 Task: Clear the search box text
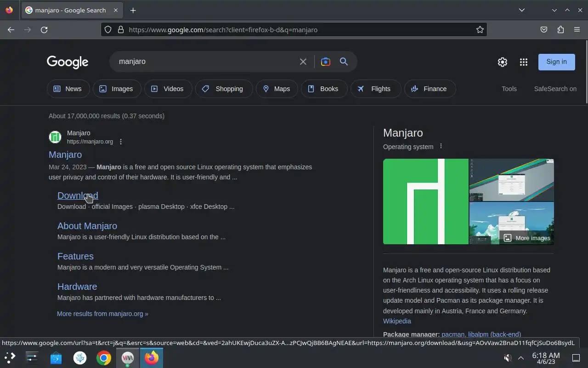(303, 62)
